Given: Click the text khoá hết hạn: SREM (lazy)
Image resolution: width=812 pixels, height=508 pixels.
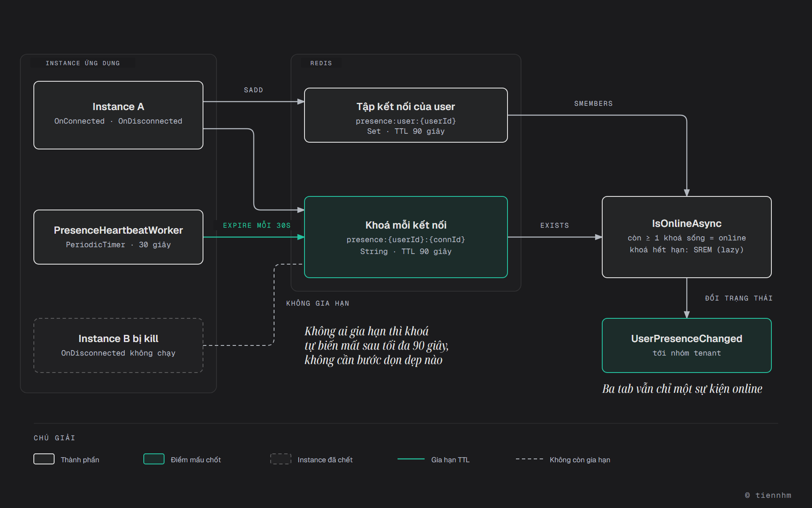Looking at the screenshot, I should coord(687,250).
